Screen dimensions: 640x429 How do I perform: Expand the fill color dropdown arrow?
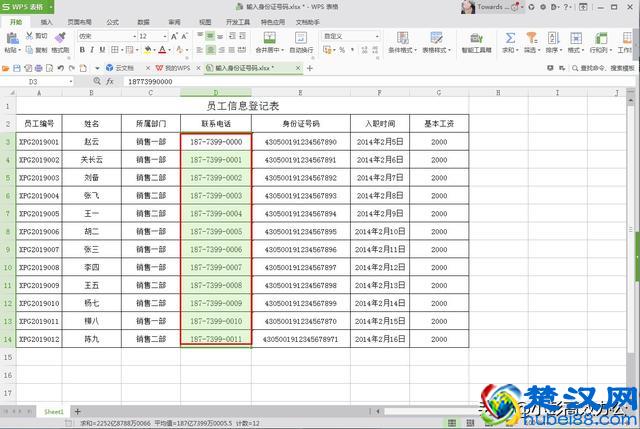pos(154,50)
